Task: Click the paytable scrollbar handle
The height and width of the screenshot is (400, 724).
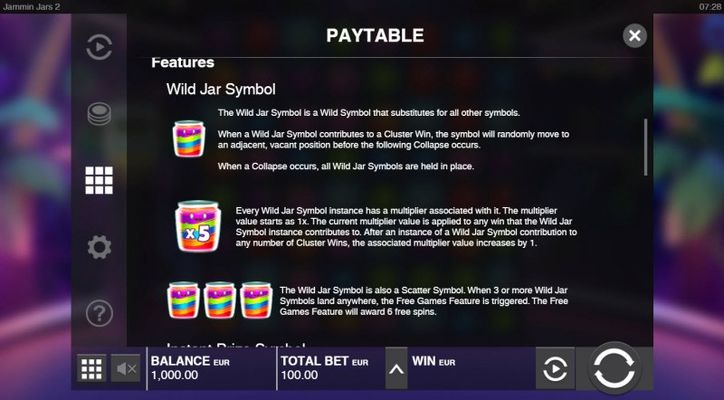Action: tap(646, 147)
